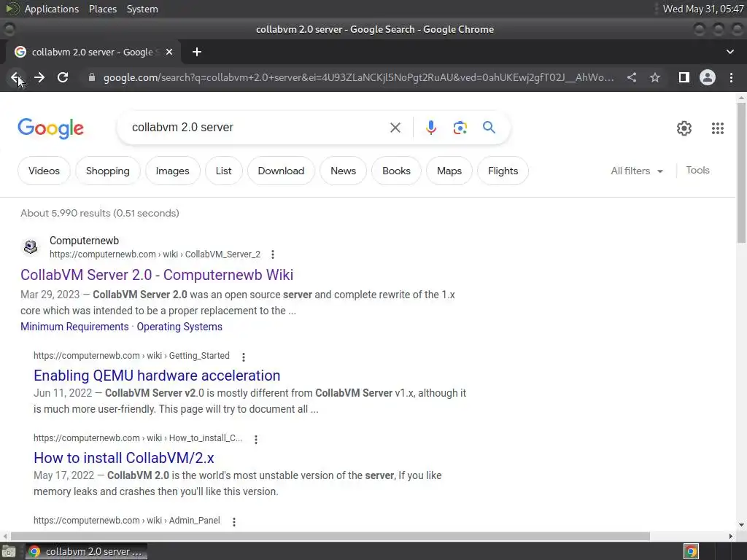Click the address bar URL
Viewport: 747px width, 560px height.
click(358, 77)
